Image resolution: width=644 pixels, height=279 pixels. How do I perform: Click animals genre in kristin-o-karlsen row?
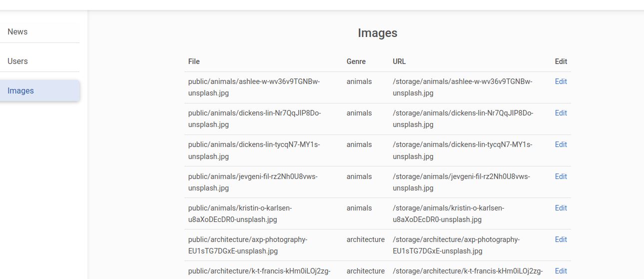[359, 208]
